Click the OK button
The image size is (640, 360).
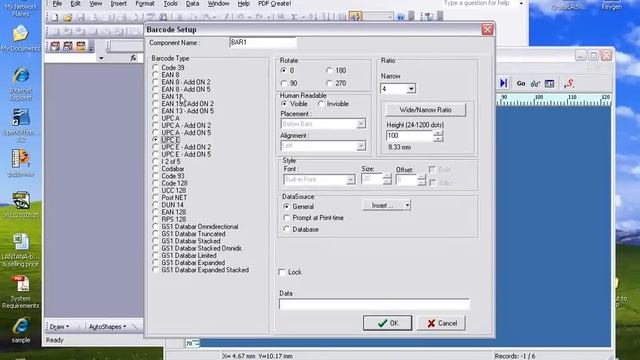click(x=387, y=323)
